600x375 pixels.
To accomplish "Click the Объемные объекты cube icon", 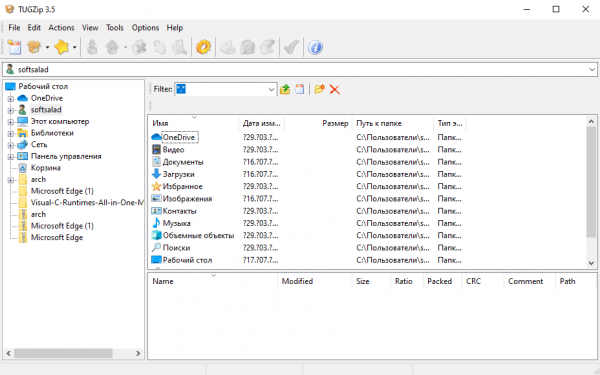I will (x=157, y=235).
